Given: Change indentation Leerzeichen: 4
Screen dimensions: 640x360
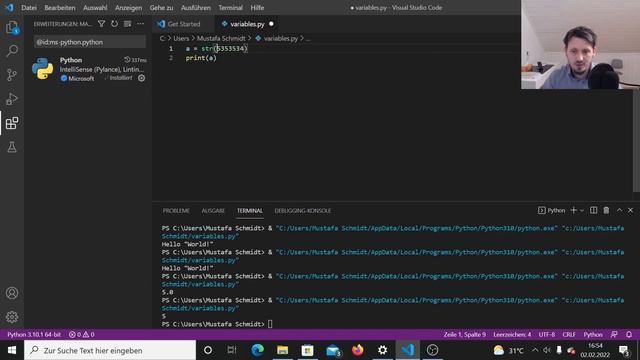Looking at the screenshot, I should click(x=512, y=334).
